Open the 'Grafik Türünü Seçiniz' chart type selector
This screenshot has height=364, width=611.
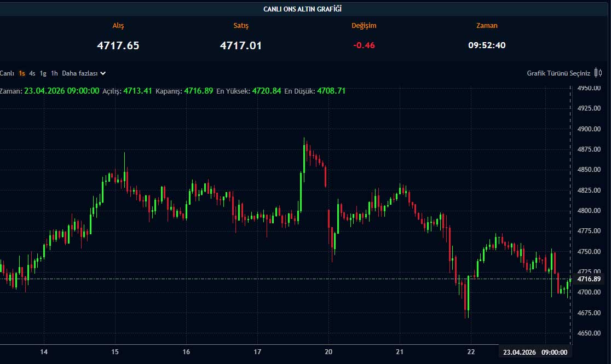[x=558, y=73]
